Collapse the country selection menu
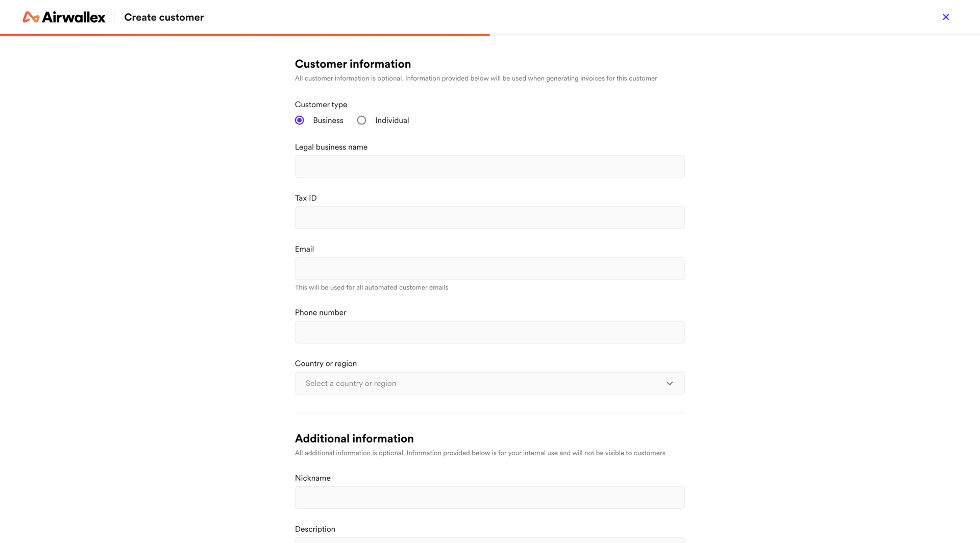The height and width of the screenshot is (543, 980). point(669,383)
